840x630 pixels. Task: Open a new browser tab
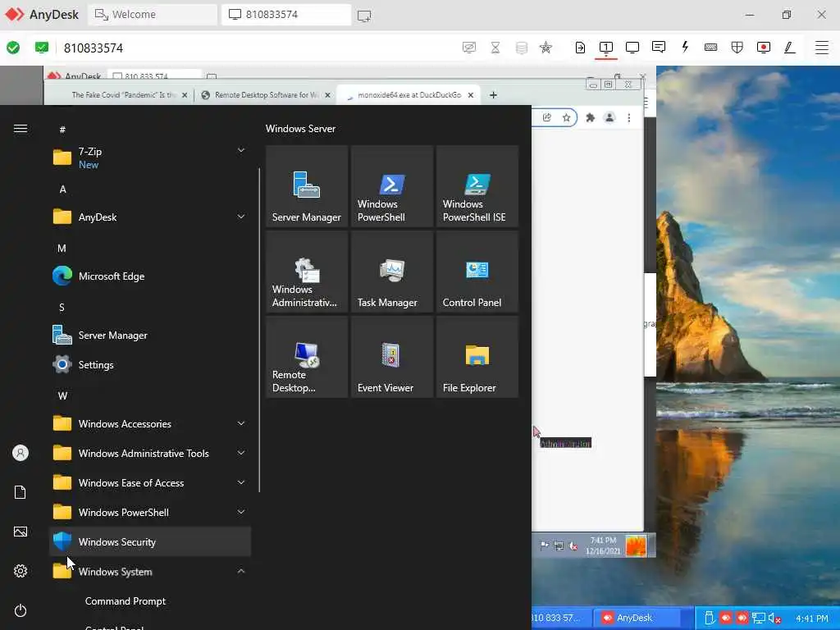coord(493,95)
